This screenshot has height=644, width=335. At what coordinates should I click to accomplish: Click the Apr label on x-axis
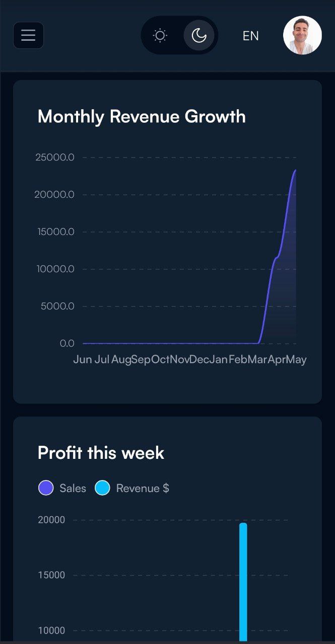coord(277,360)
